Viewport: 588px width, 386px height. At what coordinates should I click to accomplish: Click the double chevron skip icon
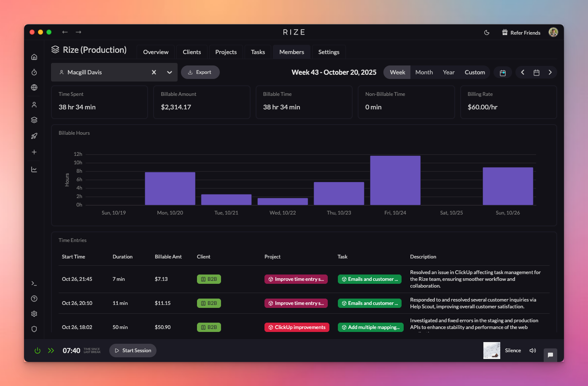[51, 351]
